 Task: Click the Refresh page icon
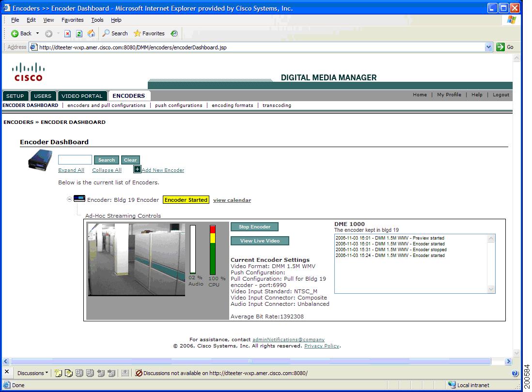click(78, 33)
